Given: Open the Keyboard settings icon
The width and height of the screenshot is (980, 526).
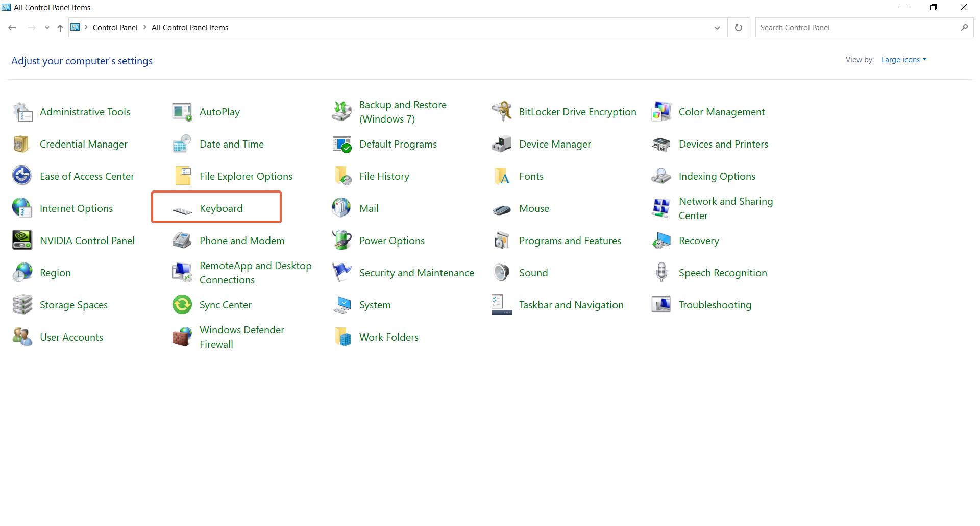Looking at the screenshot, I should tap(182, 209).
